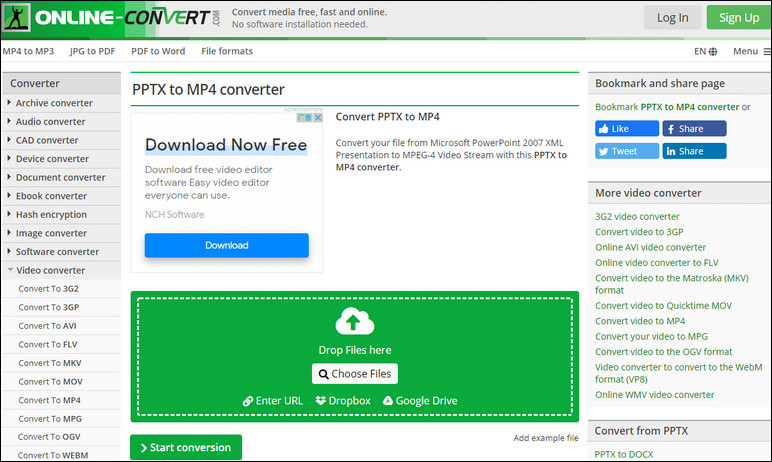Open Convert your video to MPG

(651, 336)
